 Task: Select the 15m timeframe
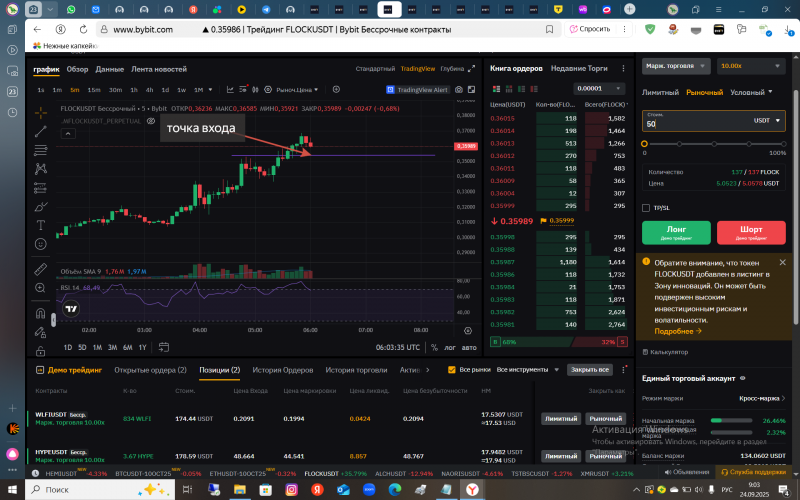point(94,89)
